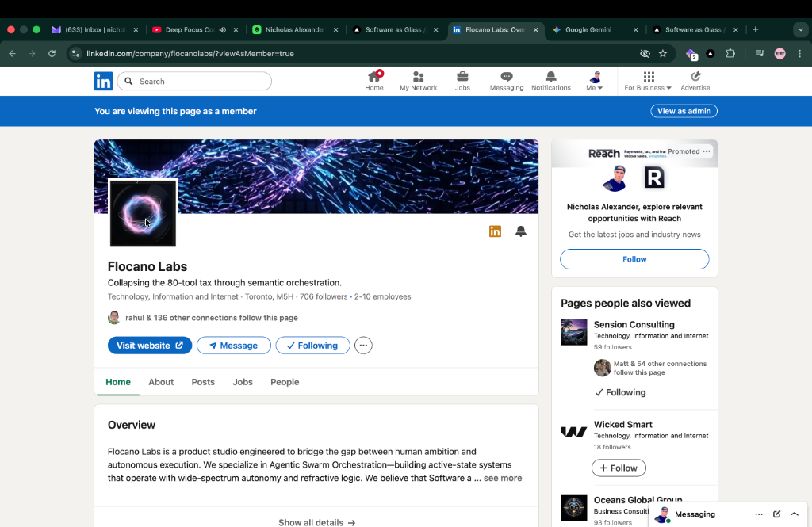The width and height of the screenshot is (812, 527).
Task: Mute the Deep Focus tab audio
Action: pos(222,30)
